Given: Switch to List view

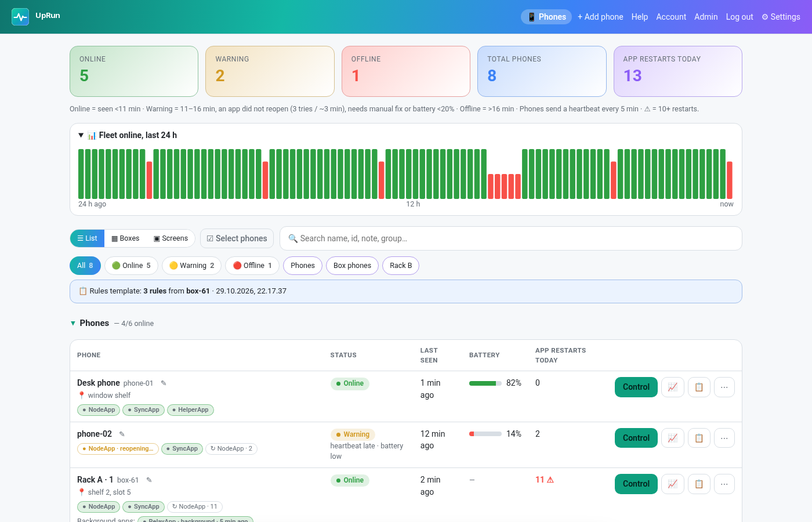Looking at the screenshot, I should pyautogui.click(x=87, y=238).
